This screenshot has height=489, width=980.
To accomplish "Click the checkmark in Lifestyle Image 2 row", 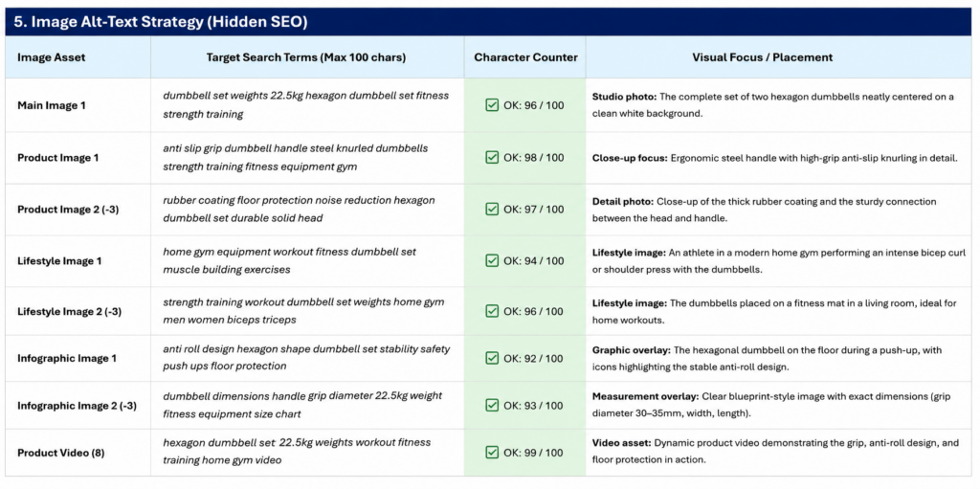I will 492,311.
